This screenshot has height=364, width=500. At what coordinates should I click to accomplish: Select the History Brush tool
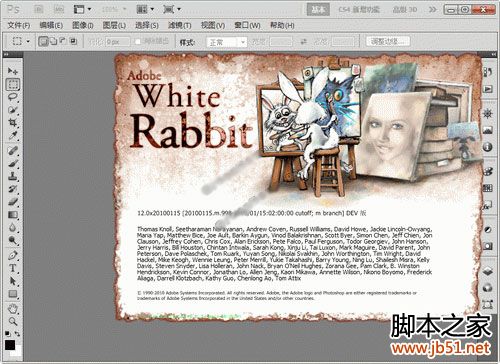13,189
